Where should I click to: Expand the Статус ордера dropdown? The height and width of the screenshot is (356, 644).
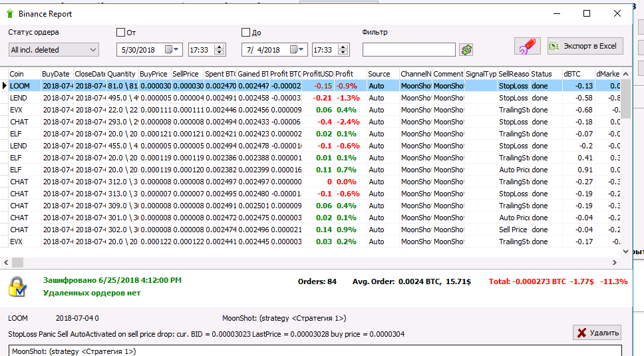click(92, 50)
